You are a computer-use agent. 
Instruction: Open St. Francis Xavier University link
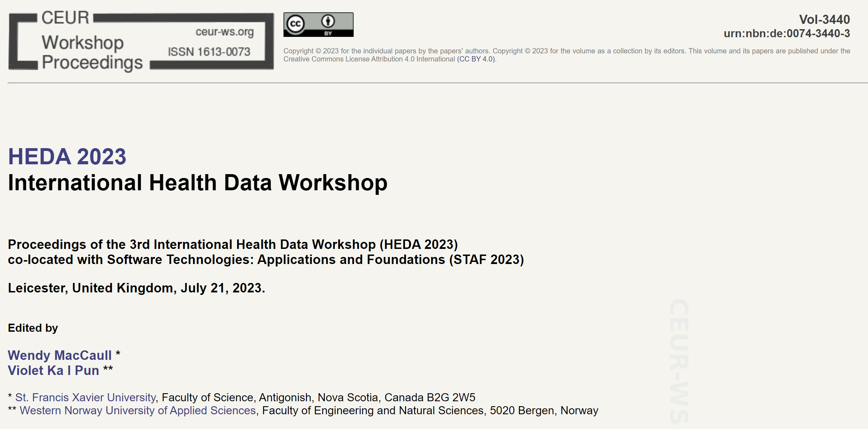pos(86,397)
